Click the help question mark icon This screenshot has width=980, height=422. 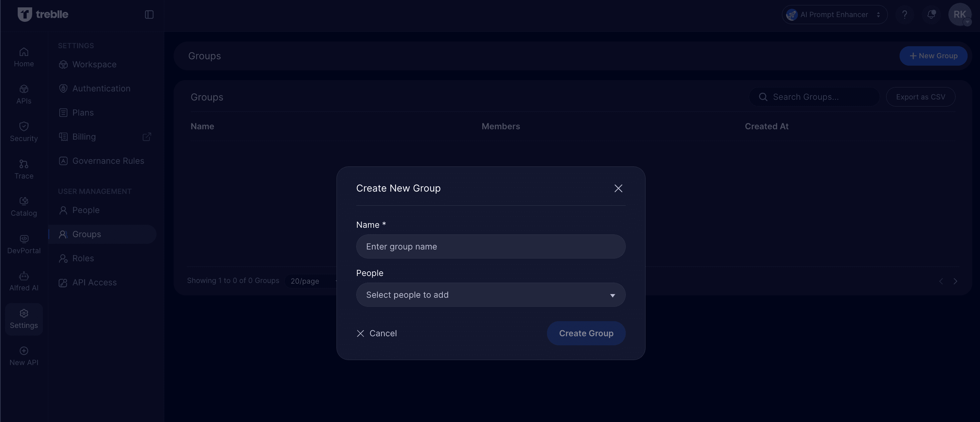coord(905,14)
